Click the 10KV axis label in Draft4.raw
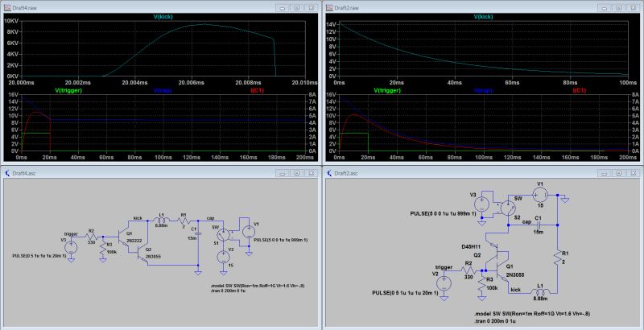Image resolution: width=644 pixels, height=330 pixels. coord(10,20)
